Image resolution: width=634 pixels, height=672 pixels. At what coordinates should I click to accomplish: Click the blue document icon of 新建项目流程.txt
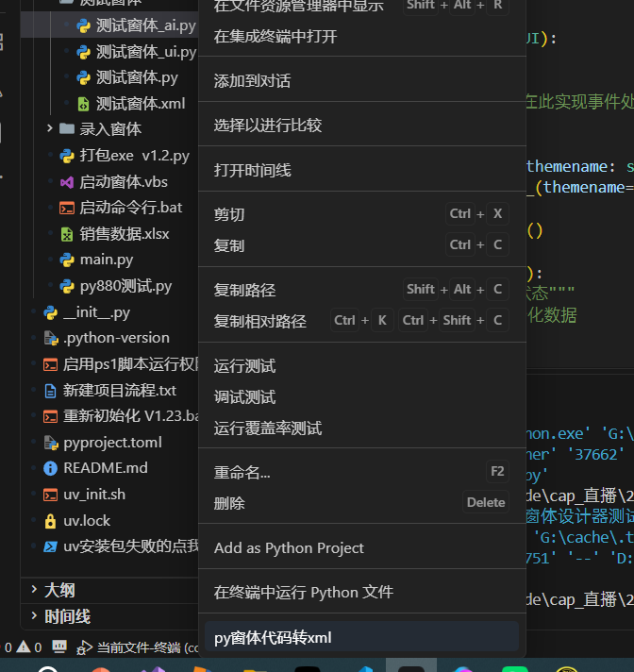[51, 391]
